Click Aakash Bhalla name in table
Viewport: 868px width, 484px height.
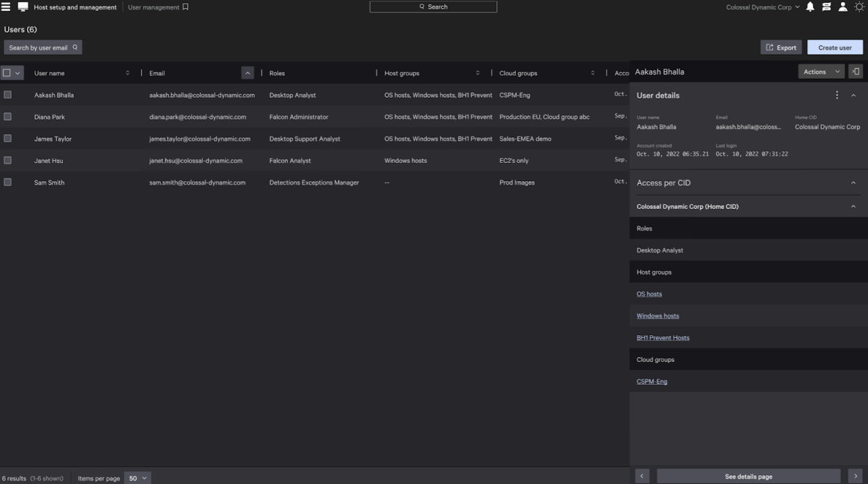coord(54,95)
